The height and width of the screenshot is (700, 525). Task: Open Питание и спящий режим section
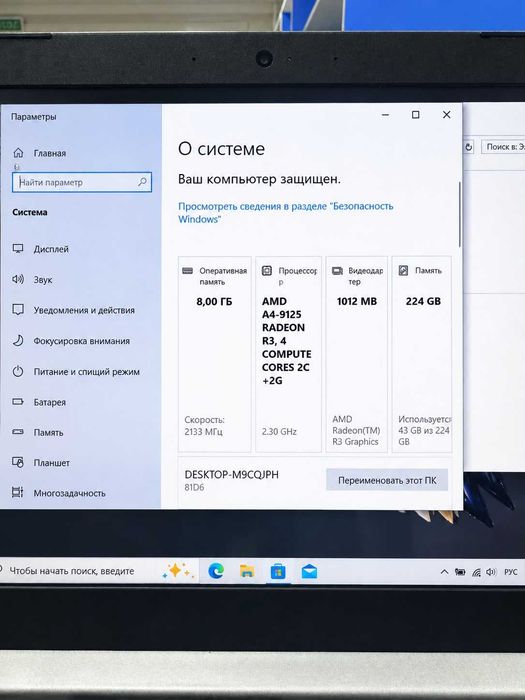point(87,372)
